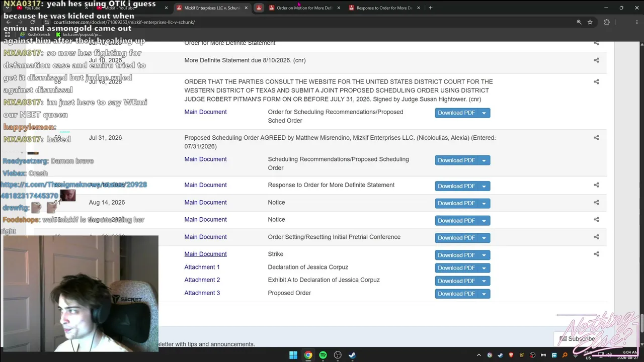Image resolution: width=644 pixels, height=362 pixels.
Task: Reload the courtlistener page
Action: click(x=33, y=22)
